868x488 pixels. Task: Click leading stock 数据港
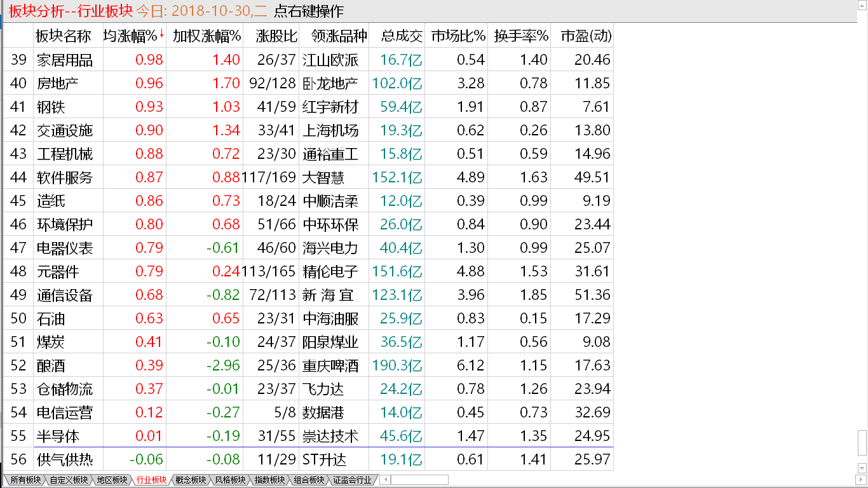coord(323,412)
